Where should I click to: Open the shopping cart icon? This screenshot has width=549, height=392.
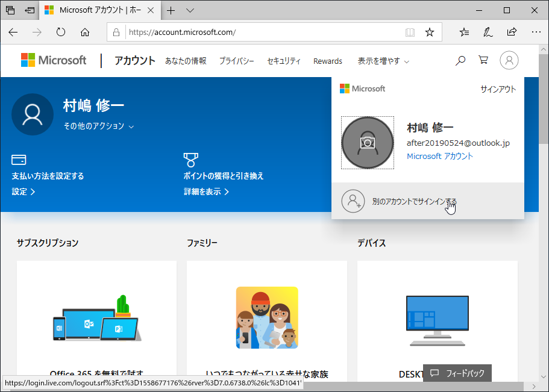click(483, 60)
